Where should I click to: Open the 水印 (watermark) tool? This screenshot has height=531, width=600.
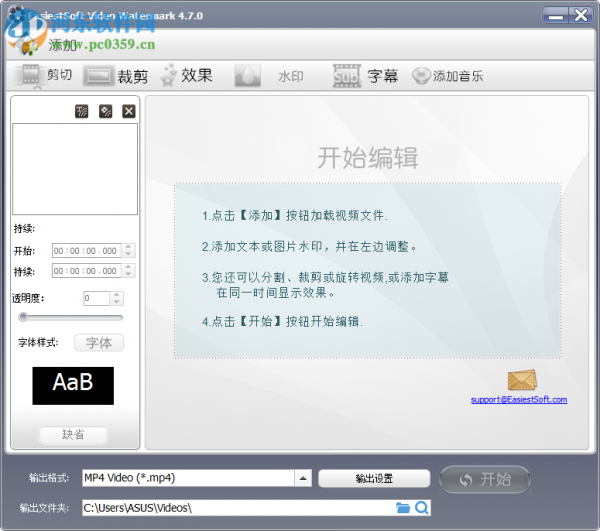tap(269, 76)
